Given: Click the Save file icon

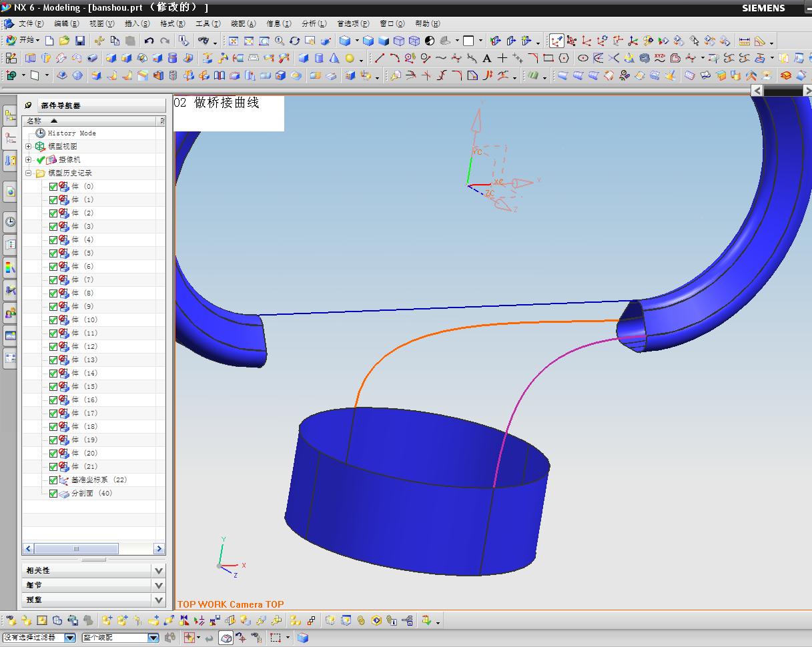Looking at the screenshot, I should (x=80, y=41).
